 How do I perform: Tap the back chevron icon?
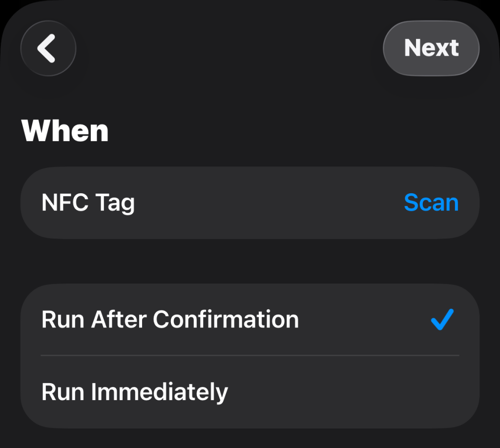pos(47,48)
